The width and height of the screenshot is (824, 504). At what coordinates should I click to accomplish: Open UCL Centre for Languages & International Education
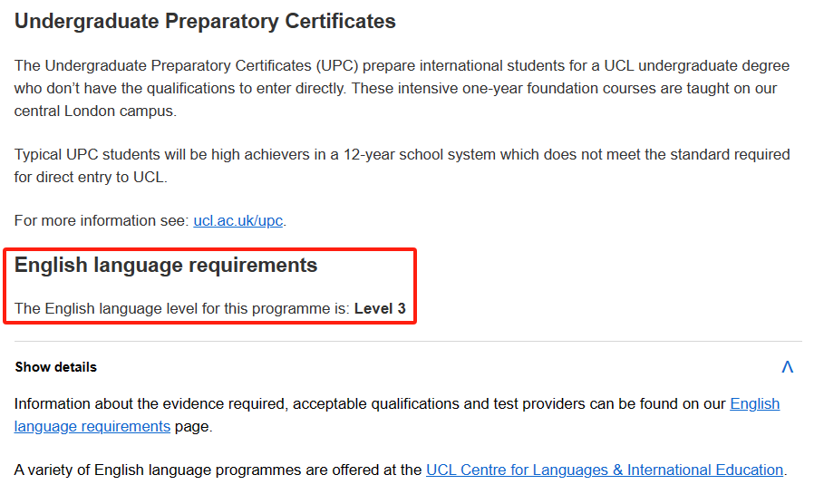(605, 470)
